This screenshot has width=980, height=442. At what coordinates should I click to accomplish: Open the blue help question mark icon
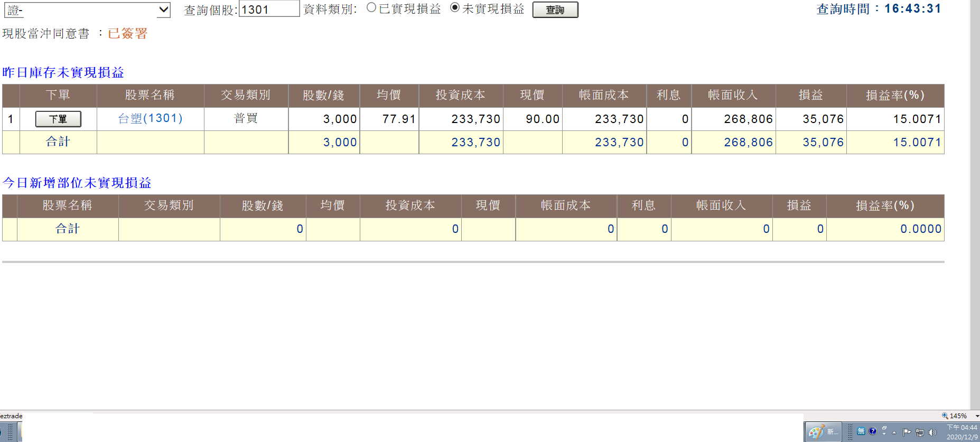tap(873, 431)
